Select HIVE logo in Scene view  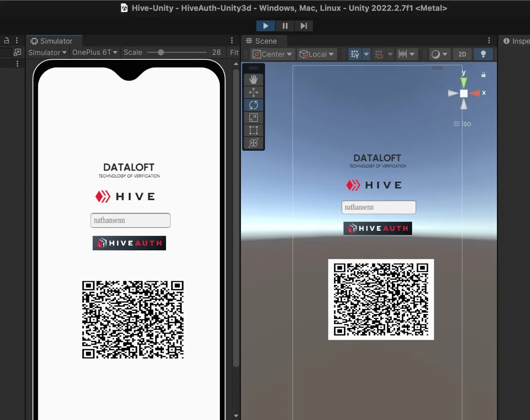(x=374, y=185)
